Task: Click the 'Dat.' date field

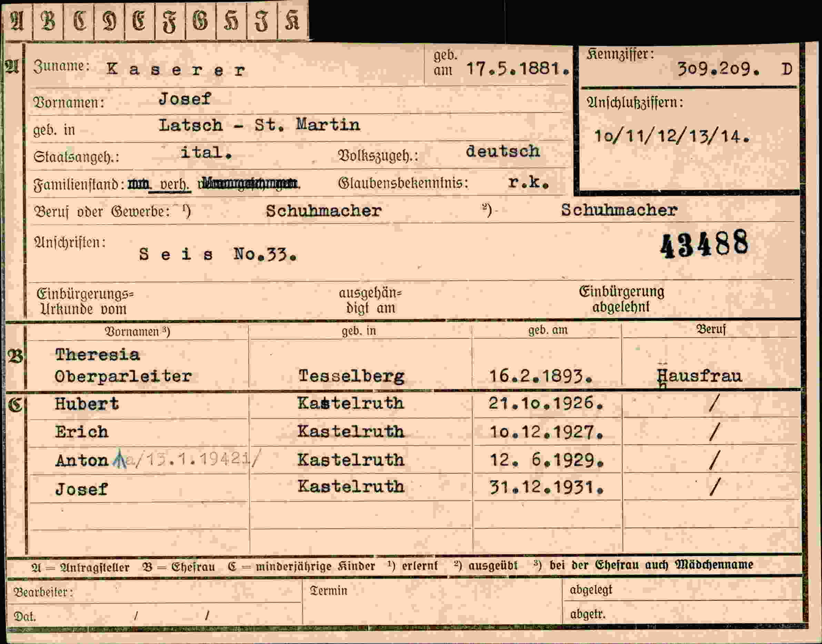Action: pyautogui.click(x=154, y=615)
